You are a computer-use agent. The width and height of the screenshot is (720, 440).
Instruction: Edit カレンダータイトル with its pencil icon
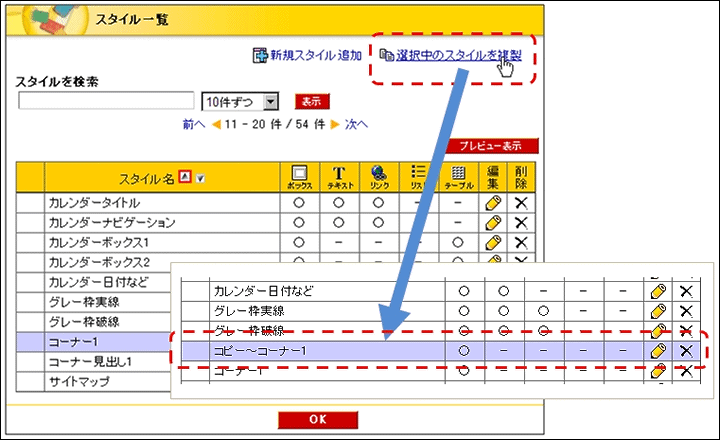(x=493, y=203)
